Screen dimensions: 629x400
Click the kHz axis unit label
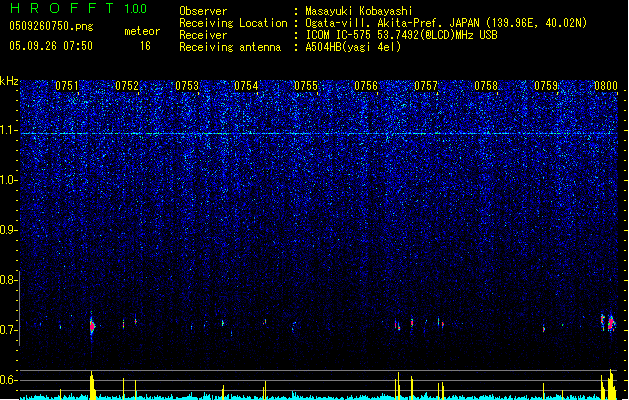[9, 81]
